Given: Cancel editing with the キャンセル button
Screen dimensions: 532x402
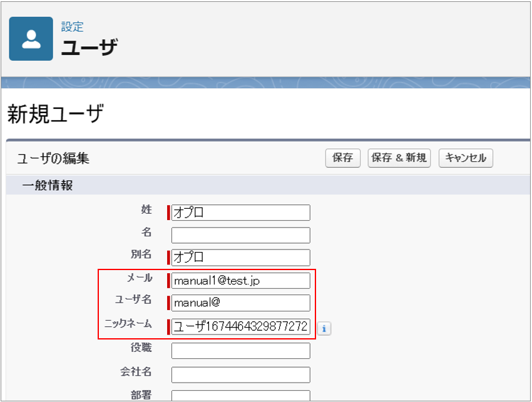Looking at the screenshot, I should click(466, 158).
